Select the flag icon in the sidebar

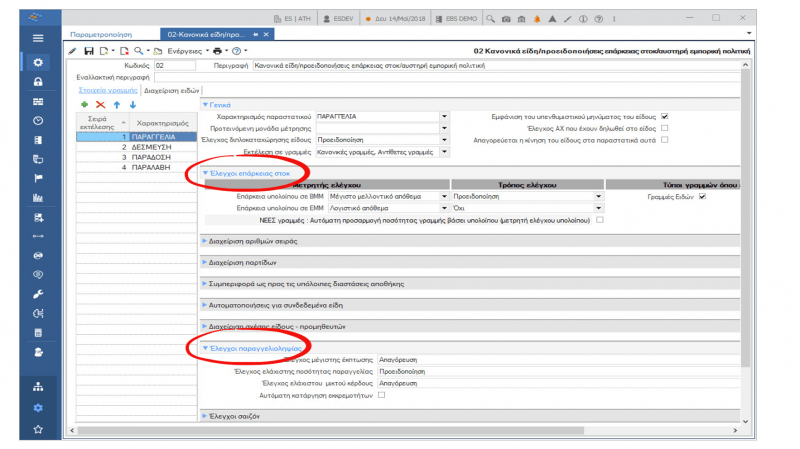(x=38, y=178)
